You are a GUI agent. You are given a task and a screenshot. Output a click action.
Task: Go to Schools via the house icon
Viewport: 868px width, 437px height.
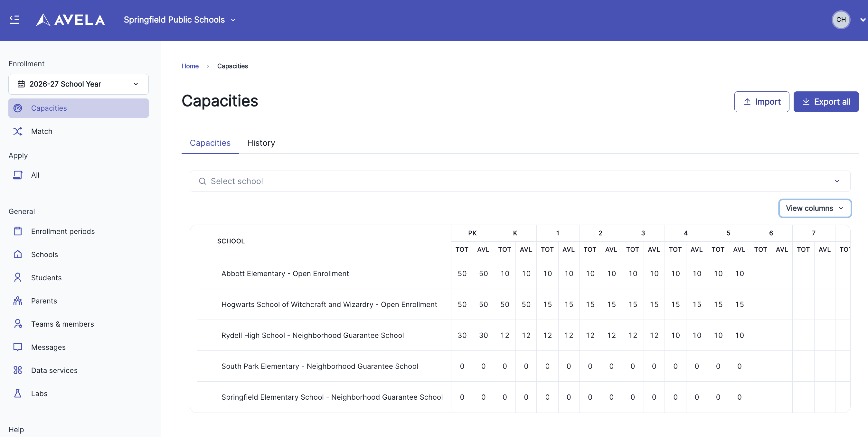17,255
